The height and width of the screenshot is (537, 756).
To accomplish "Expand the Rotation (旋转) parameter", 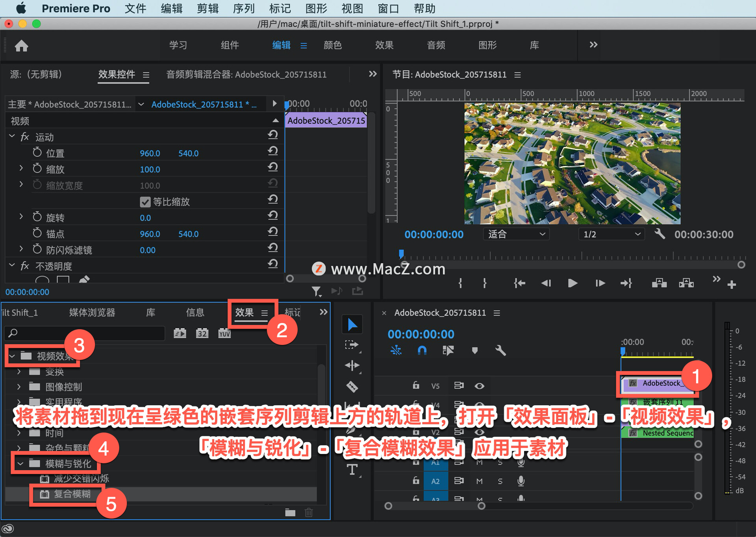I will click(21, 217).
